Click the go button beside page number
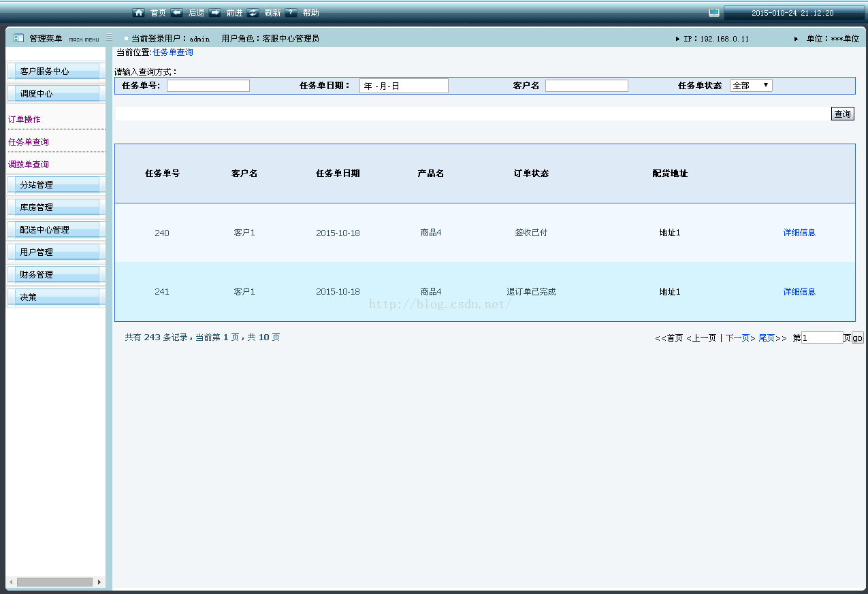The width and height of the screenshot is (868, 594). click(x=857, y=338)
